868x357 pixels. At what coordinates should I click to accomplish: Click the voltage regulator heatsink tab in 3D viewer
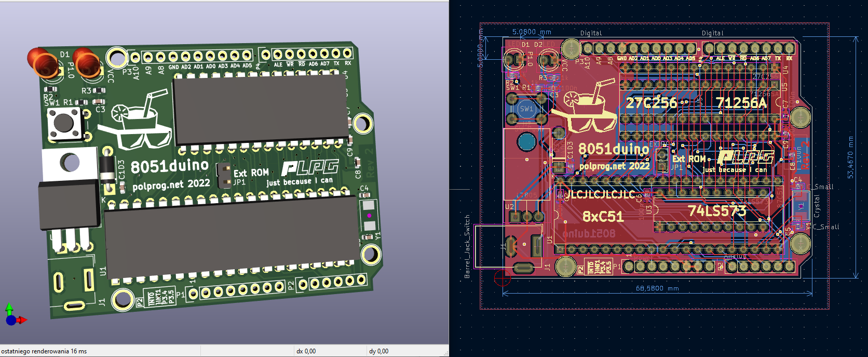click(70, 164)
